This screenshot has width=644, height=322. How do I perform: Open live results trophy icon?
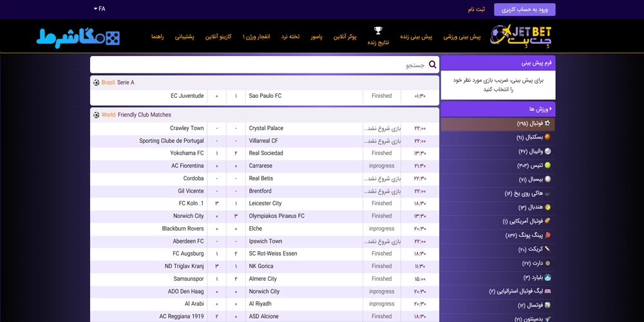[378, 30]
